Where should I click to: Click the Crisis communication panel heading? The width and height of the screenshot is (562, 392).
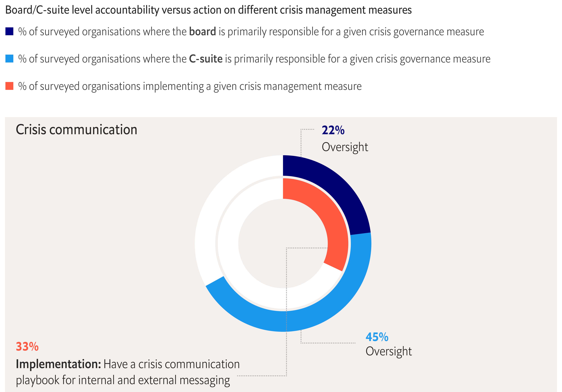[76, 130]
